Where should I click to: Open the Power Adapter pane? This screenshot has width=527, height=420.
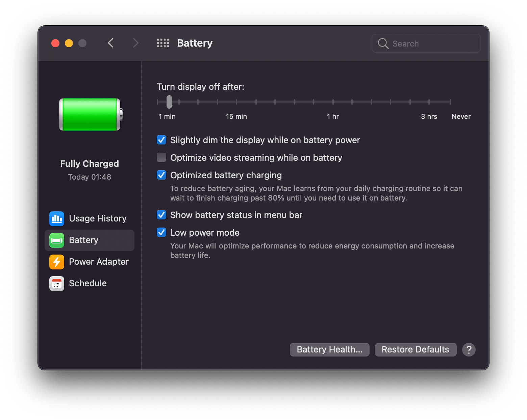(x=98, y=262)
